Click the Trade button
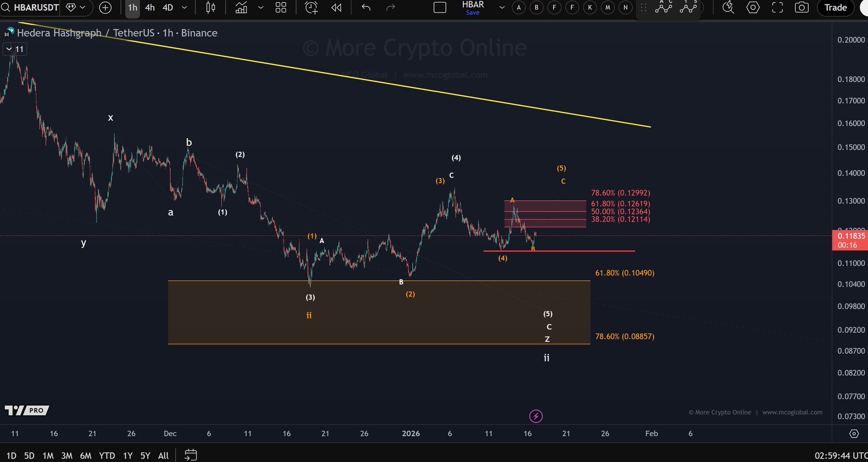This screenshot has width=868, height=462. (835, 8)
